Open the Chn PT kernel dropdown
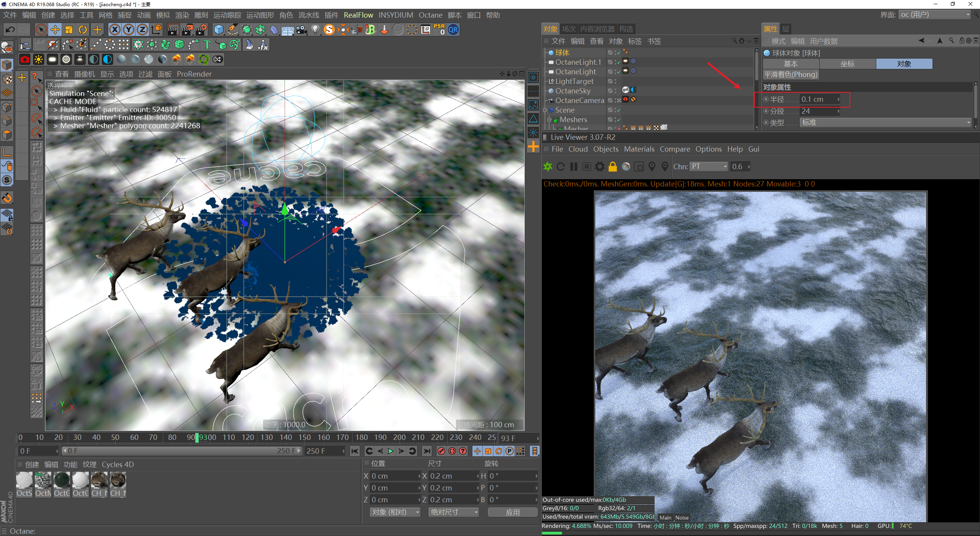 [x=709, y=167]
